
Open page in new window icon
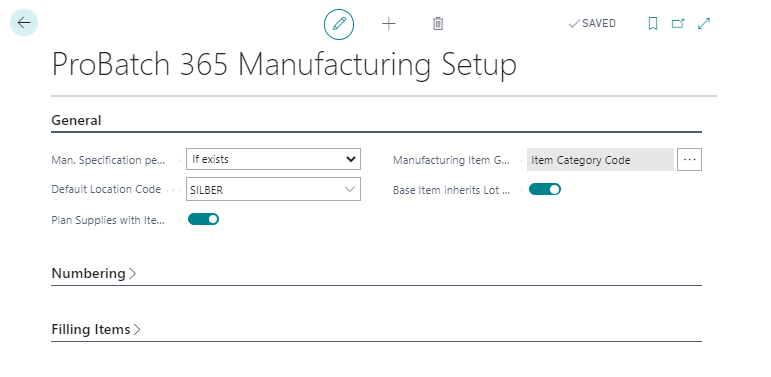tap(678, 24)
